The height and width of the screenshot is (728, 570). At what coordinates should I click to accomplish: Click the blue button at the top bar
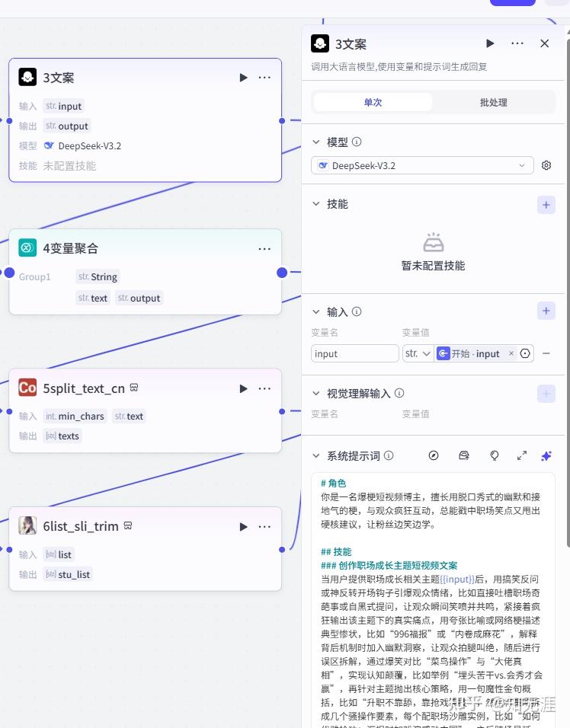point(513,2)
